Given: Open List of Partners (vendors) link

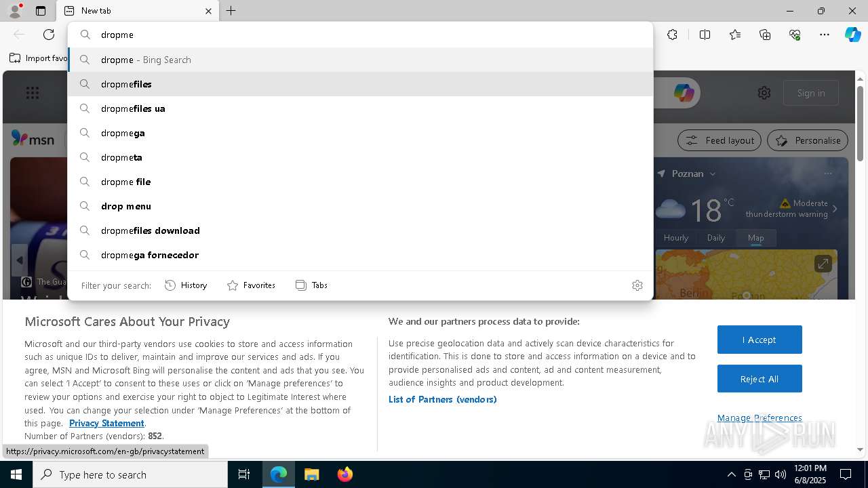Looking at the screenshot, I should tap(442, 399).
